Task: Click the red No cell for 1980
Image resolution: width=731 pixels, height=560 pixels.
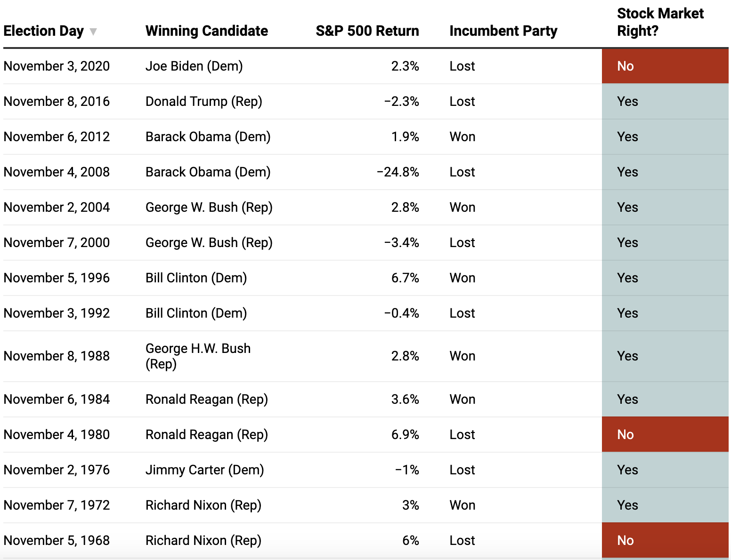Action: [x=665, y=435]
